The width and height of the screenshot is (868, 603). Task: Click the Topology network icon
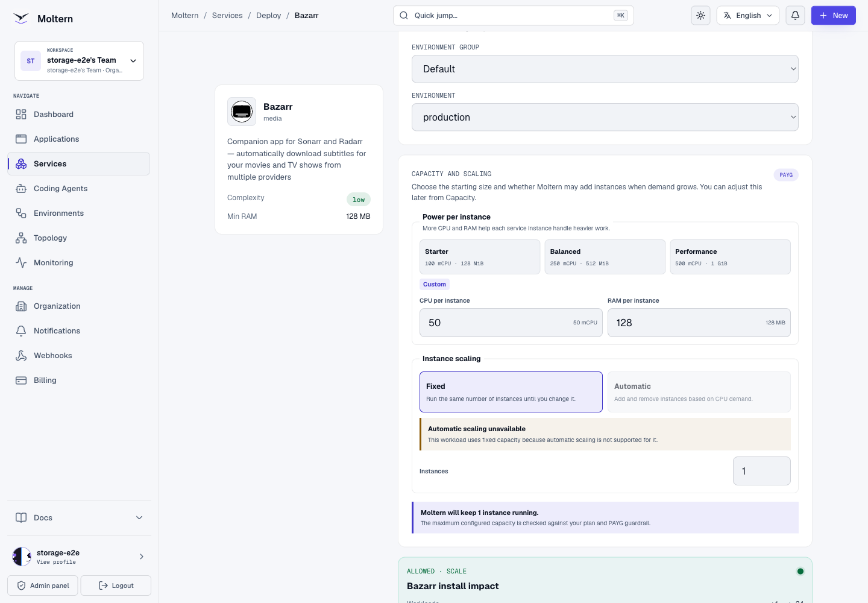(21, 238)
